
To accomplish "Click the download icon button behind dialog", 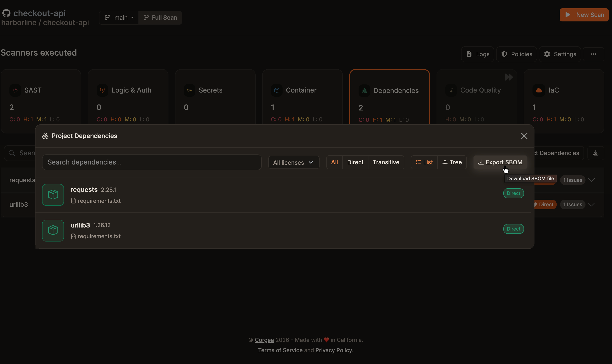I will tap(596, 153).
